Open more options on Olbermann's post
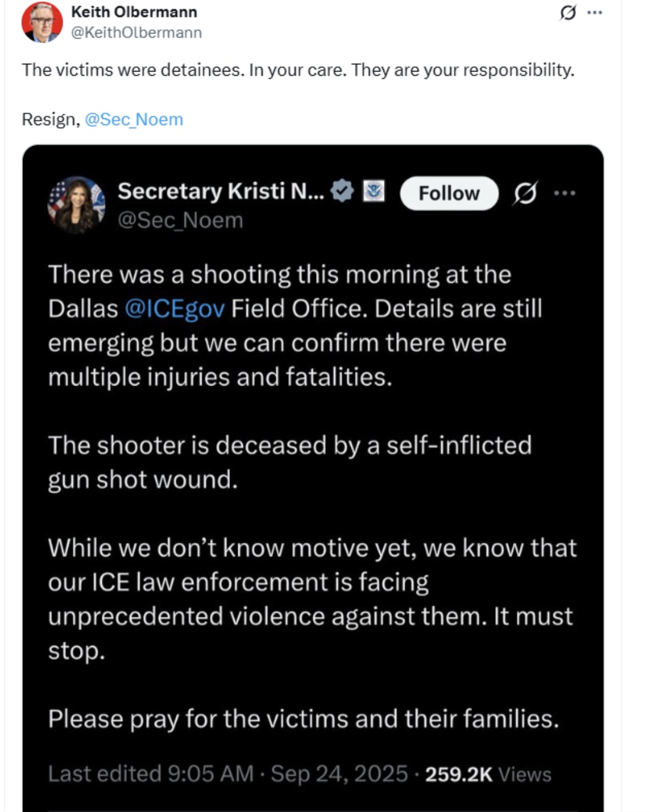 click(x=595, y=12)
